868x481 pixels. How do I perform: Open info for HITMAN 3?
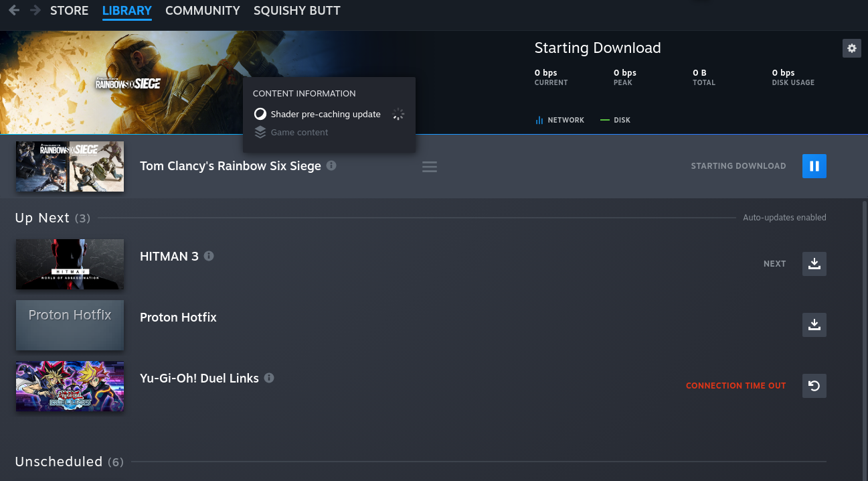click(x=208, y=255)
